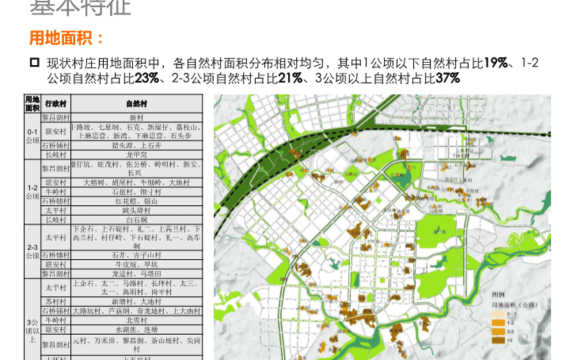Select the table header cell 行政村
Image resolution: width=570 pixels, height=360 pixels.
(x=56, y=104)
